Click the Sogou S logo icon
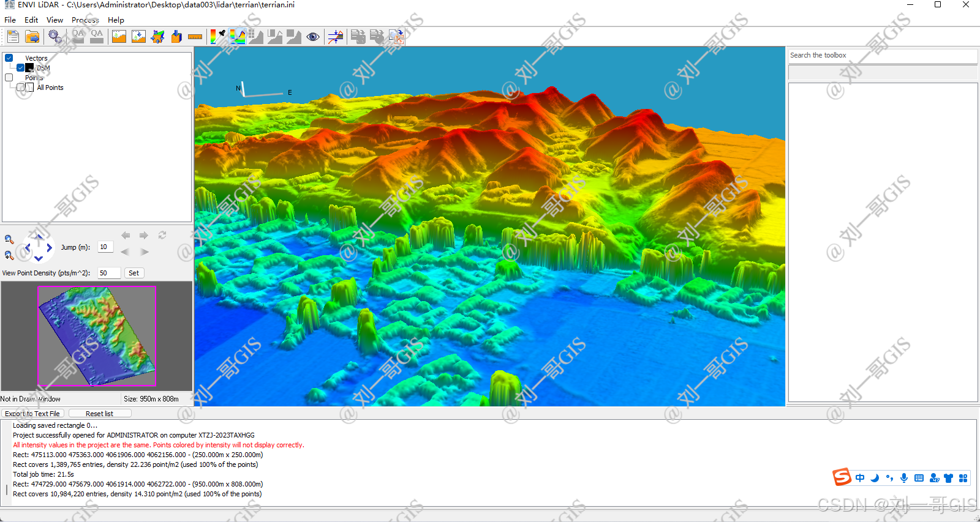Viewport: 980px width, 522px height. tap(842, 477)
